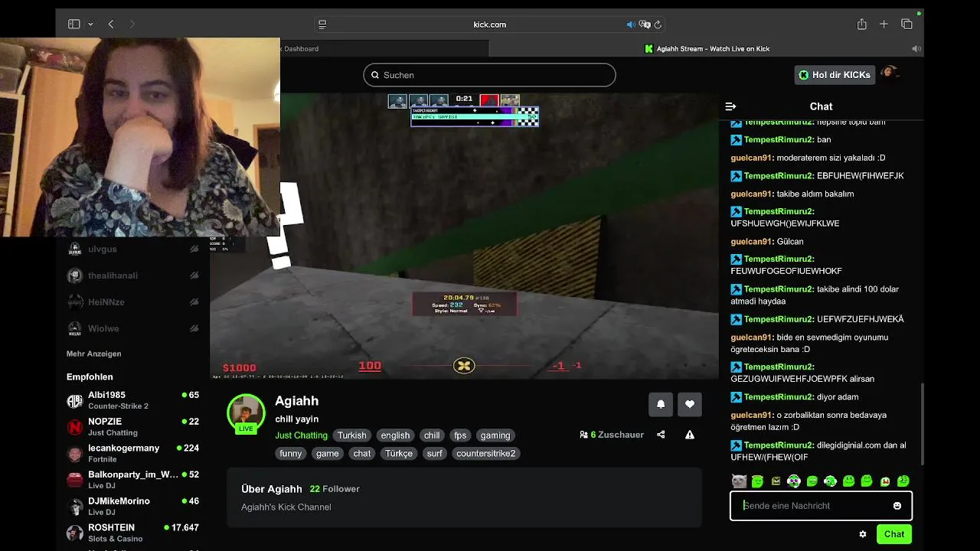This screenshot has width=980, height=551.
Task: Toggle the notification bell for Agiahh
Action: (661, 404)
